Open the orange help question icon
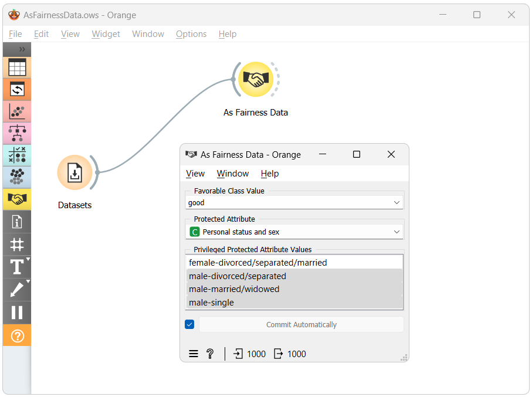The width and height of the screenshot is (532, 397). pyautogui.click(x=17, y=335)
